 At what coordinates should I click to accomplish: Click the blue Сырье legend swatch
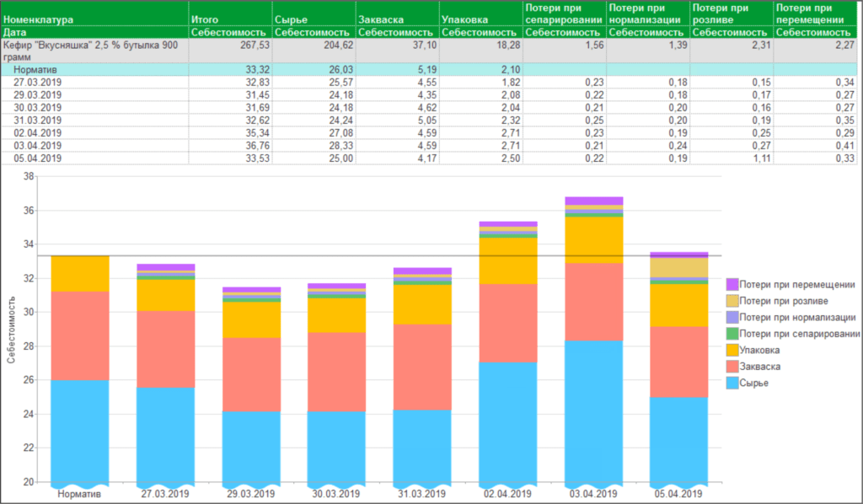pyautogui.click(x=732, y=383)
